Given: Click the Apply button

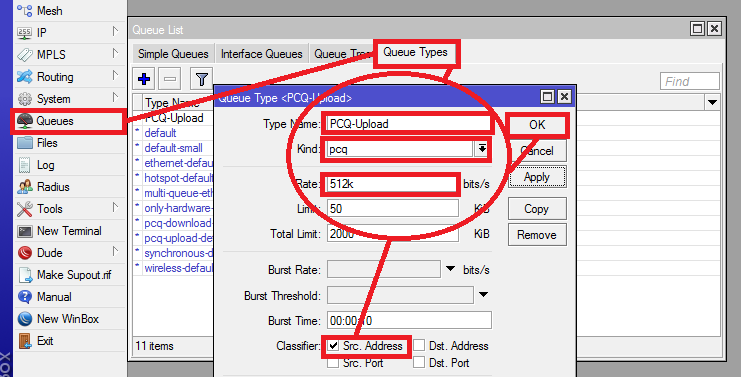Looking at the screenshot, I should [x=537, y=177].
